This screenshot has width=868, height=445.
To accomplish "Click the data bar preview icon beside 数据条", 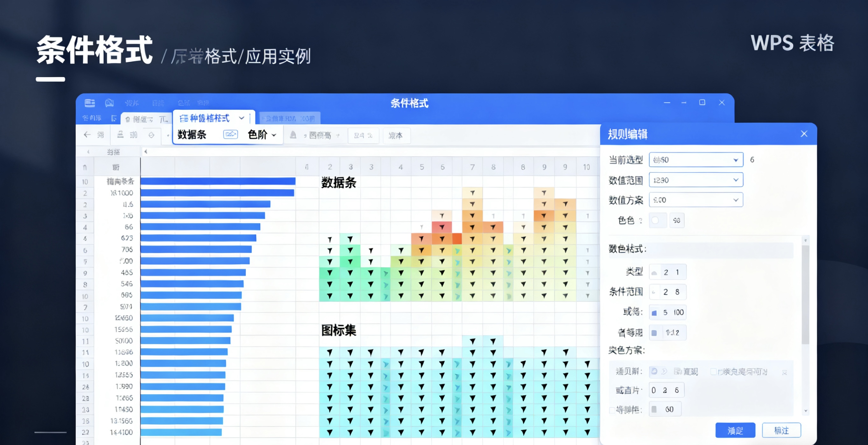I will click(231, 135).
